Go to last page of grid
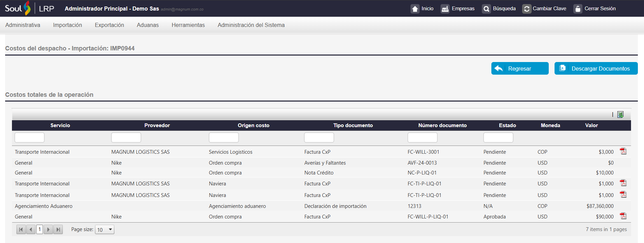 click(58, 229)
